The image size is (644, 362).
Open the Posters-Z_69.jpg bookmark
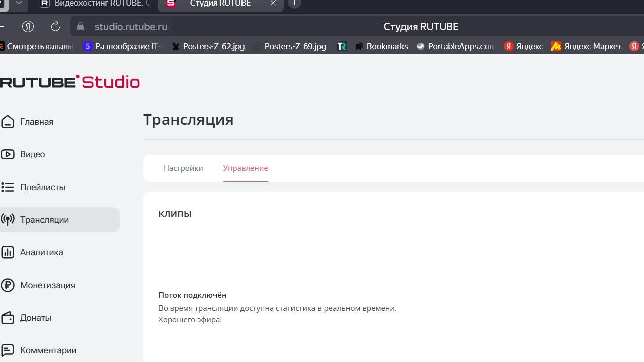[x=289, y=46]
